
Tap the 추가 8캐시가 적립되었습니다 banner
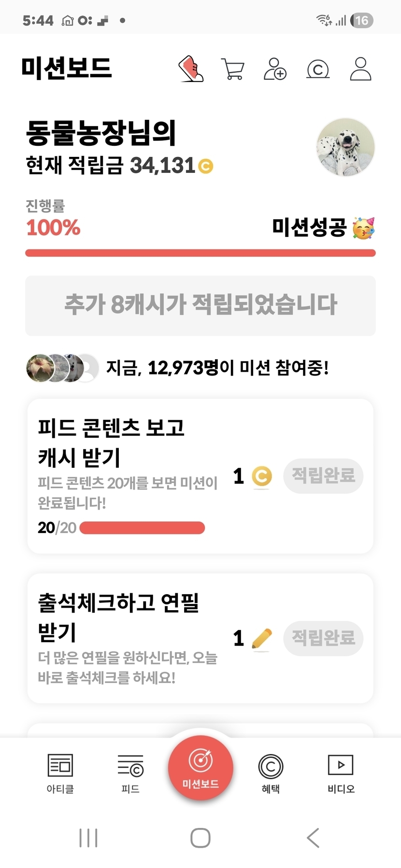(200, 306)
